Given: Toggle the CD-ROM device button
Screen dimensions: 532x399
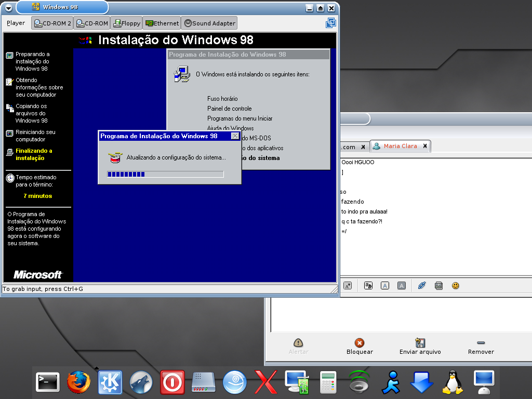Looking at the screenshot, I should click(92, 23).
